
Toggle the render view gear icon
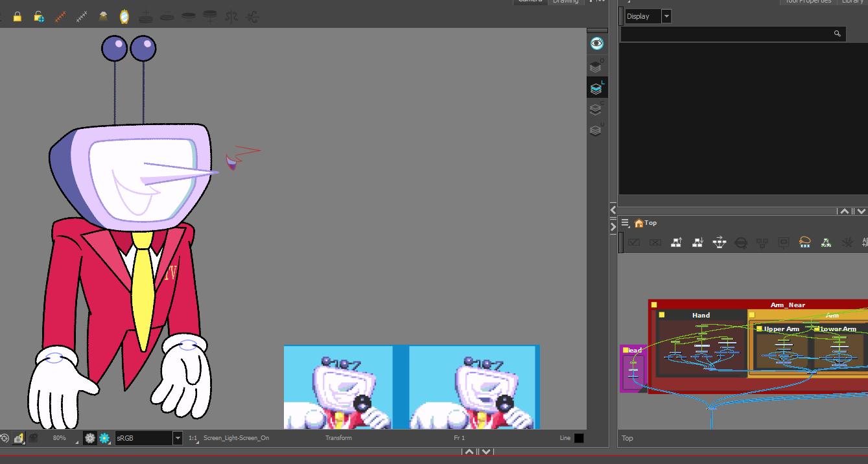coord(104,438)
